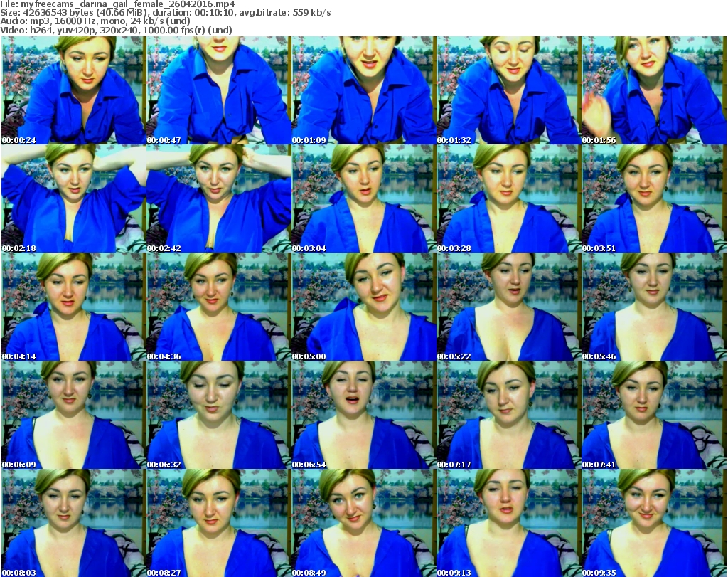The height and width of the screenshot is (577, 728).
Task: Select the thumbnail timestamped 00:01:32
Action: 508,90
